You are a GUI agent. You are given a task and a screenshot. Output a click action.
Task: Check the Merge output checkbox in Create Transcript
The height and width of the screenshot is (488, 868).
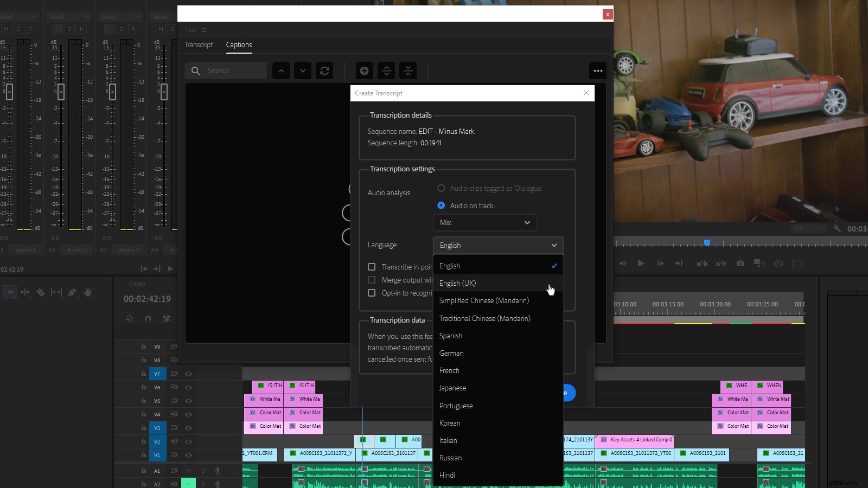pos(372,280)
